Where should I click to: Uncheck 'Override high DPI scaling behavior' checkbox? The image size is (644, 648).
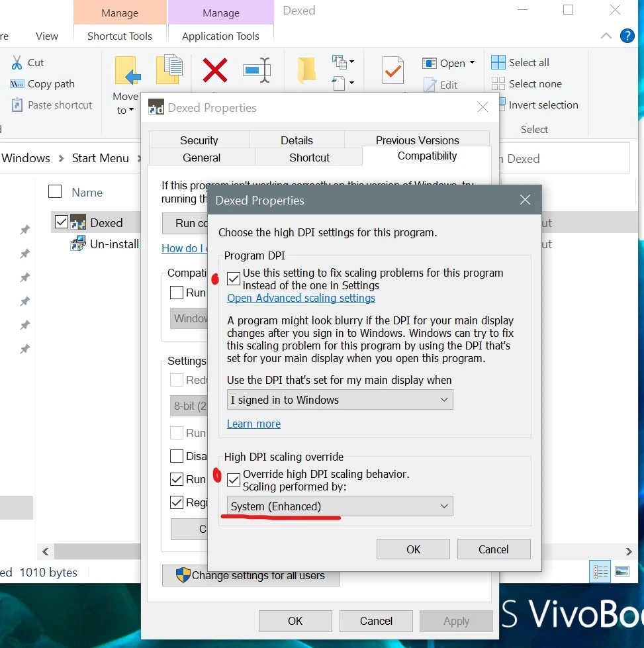point(234,480)
